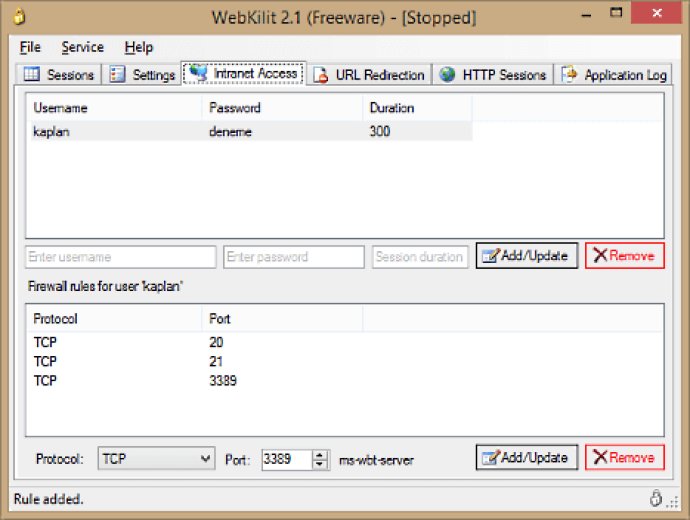Click the 'ms-wbt-server' service label
The height and width of the screenshot is (520, 690).
click(x=376, y=460)
